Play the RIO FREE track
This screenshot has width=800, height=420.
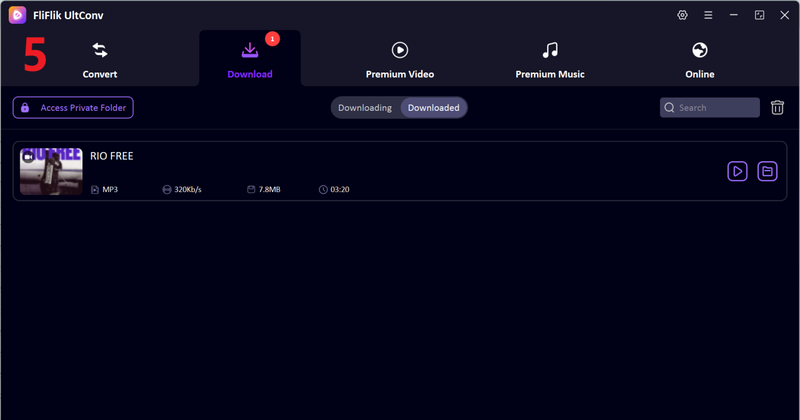tap(737, 171)
